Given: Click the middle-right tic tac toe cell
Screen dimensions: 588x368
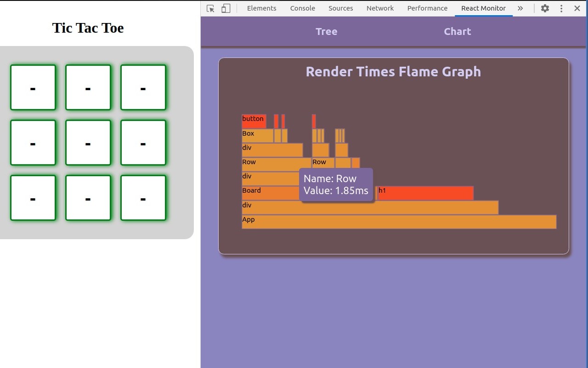Looking at the screenshot, I should tap(143, 143).
